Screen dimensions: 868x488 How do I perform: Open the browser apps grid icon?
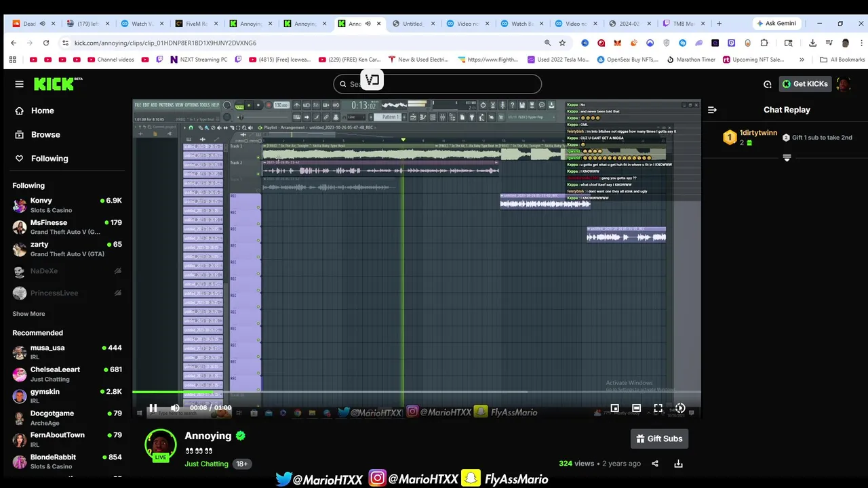pyautogui.click(x=12, y=60)
